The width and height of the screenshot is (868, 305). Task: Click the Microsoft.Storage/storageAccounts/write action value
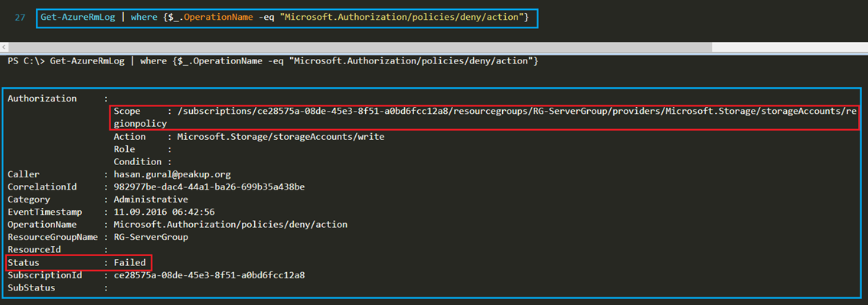[x=281, y=137]
